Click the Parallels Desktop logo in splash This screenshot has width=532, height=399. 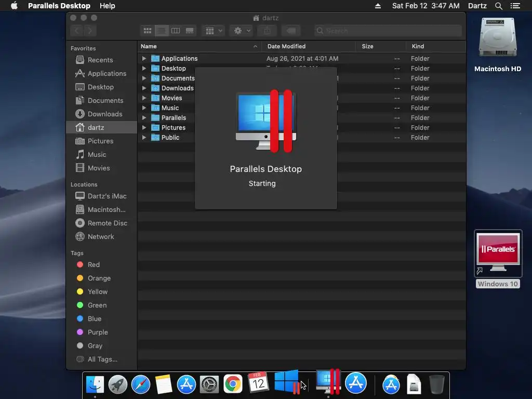266,121
